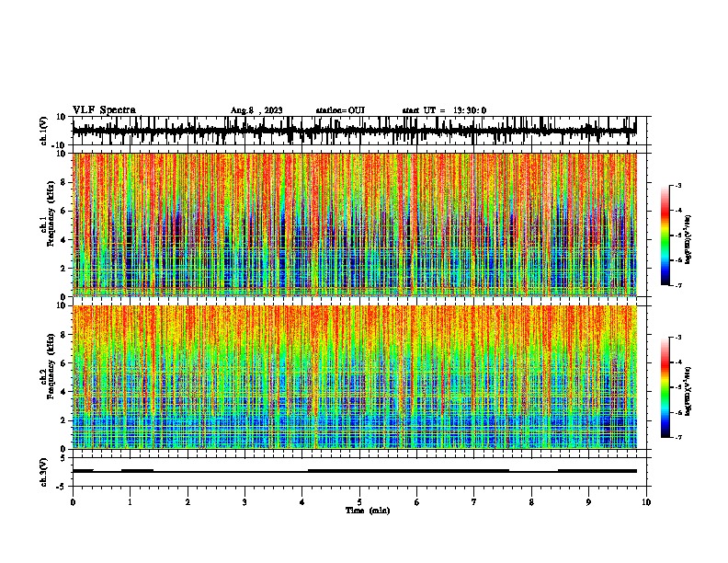Viewport: 728px width, 563px height.
Task: Click the "station=OUI" header label
Action: 340,110
